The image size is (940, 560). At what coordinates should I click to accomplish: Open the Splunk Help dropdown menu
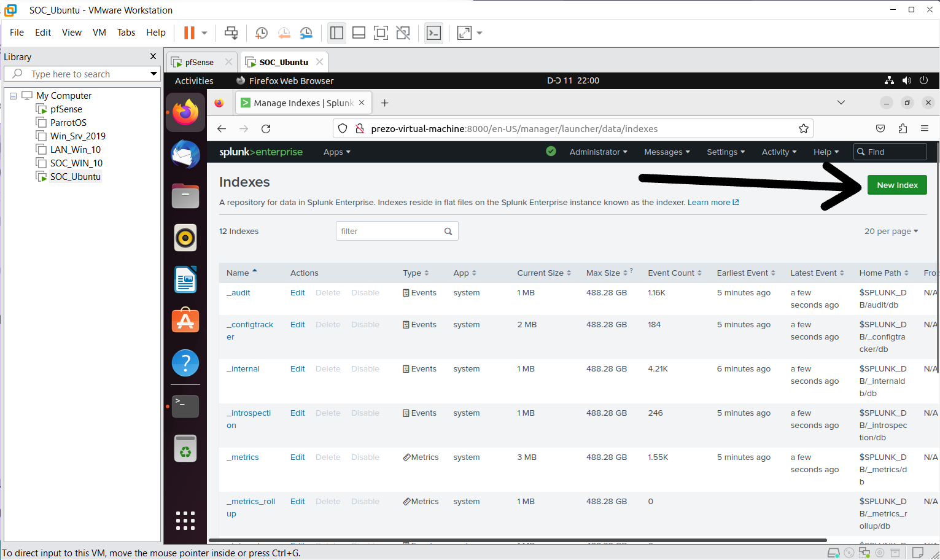(826, 152)
